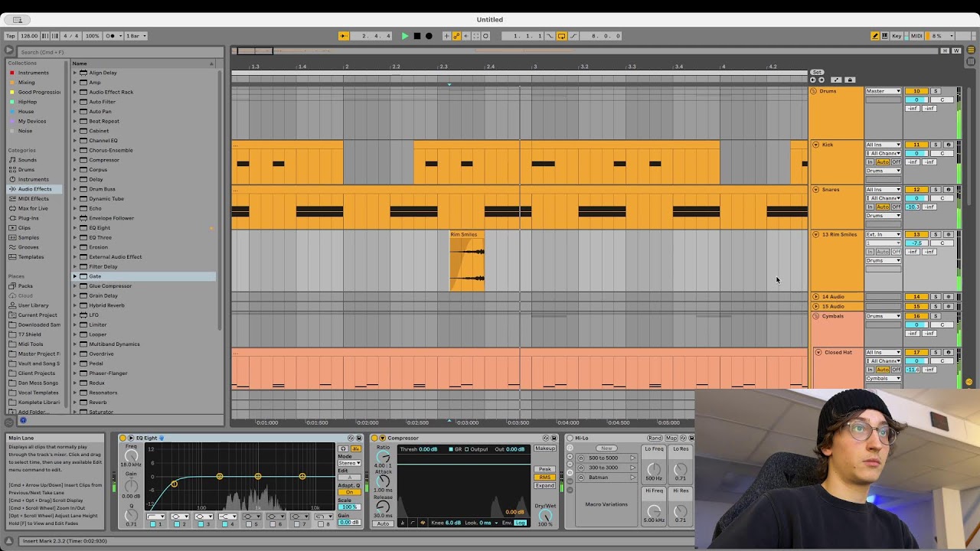Unfold the 14 Audio track
Viewport: 980px width, 551px height.
point(815,297)
